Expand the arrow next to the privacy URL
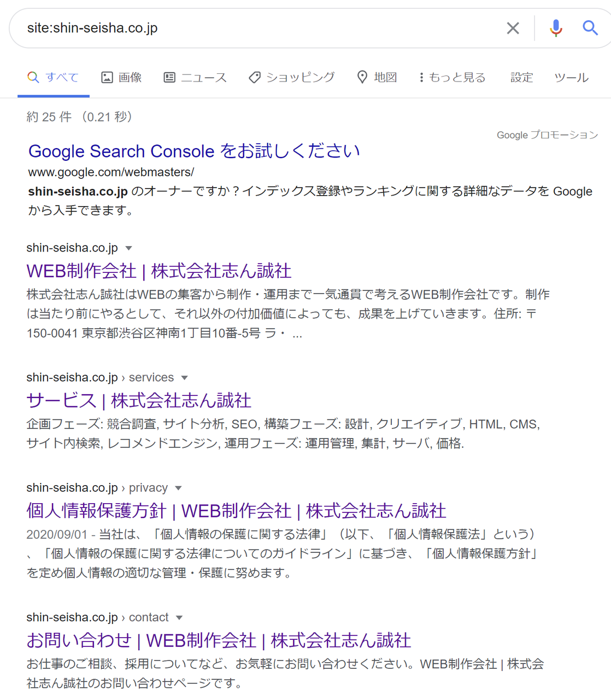This screenshot has height=700, width=611. tap(178, 488)
